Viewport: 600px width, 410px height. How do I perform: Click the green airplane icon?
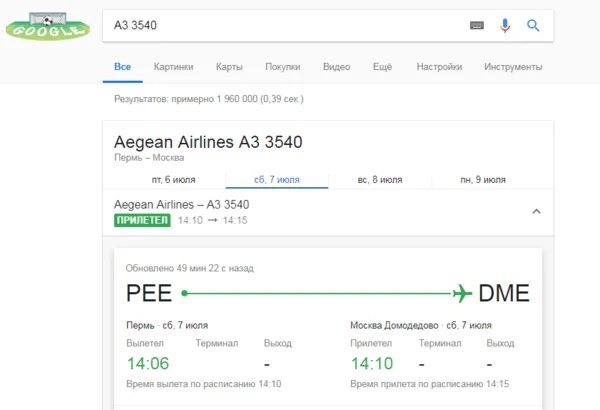[462, 293]
